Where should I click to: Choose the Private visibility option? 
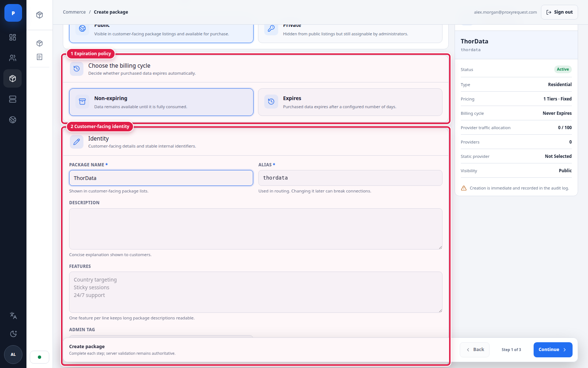(350, 33)
